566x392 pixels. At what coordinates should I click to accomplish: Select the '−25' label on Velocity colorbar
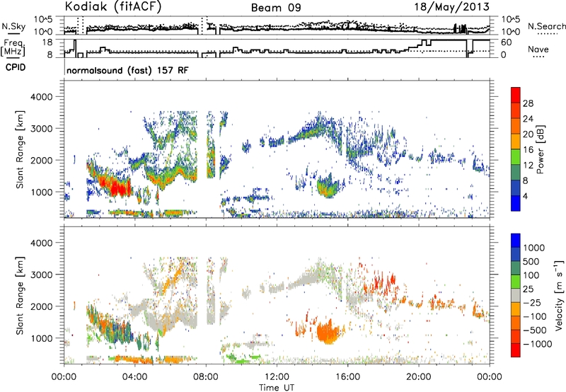531,302
